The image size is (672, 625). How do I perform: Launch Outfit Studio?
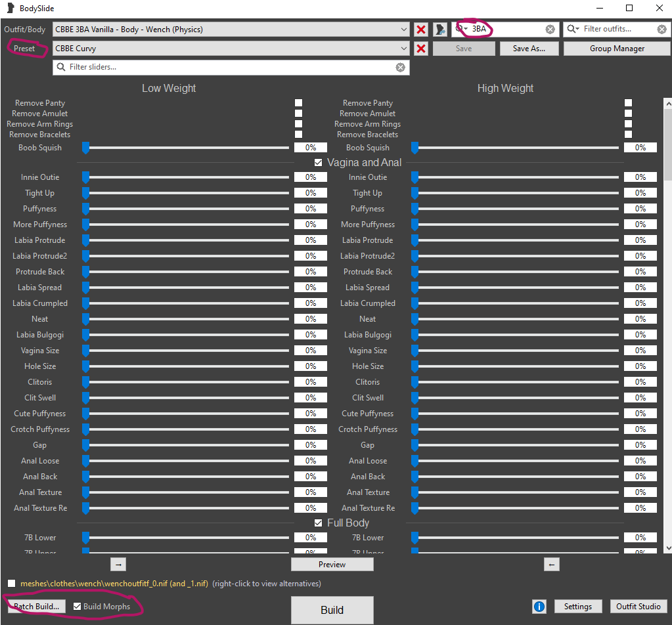pos(638,607)
